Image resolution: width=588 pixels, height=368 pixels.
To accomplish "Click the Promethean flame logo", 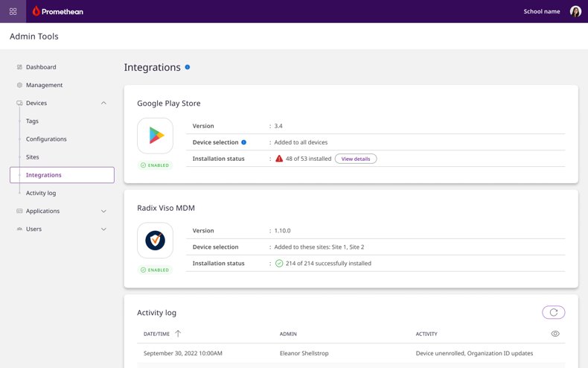I will [x=36, y=11].
